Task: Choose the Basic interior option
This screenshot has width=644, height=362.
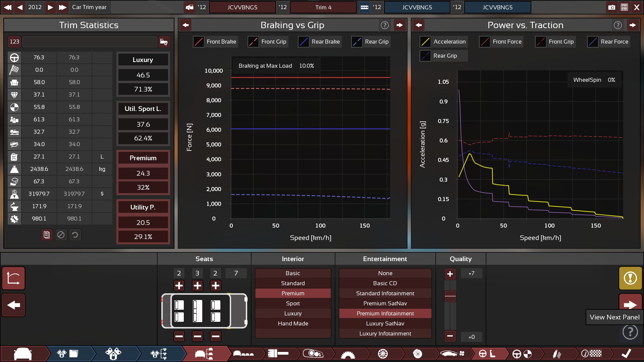Action: pyautogui.click(x=293, y=273)
